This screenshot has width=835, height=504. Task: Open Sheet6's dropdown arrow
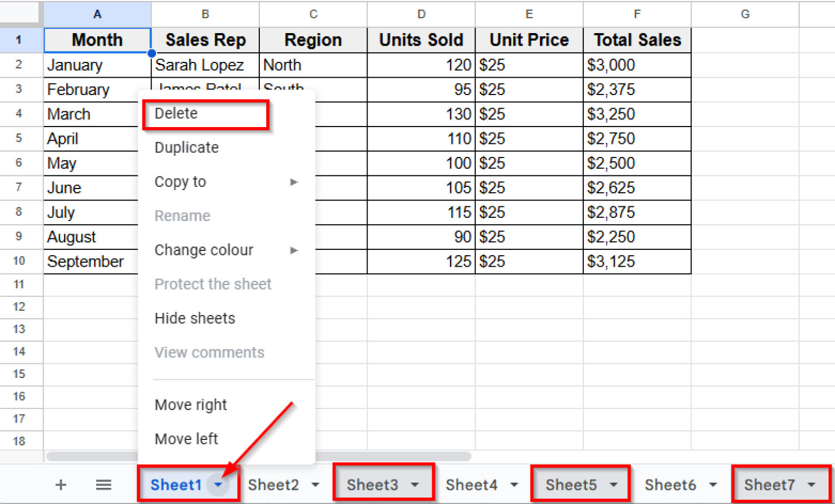point(713,485)
